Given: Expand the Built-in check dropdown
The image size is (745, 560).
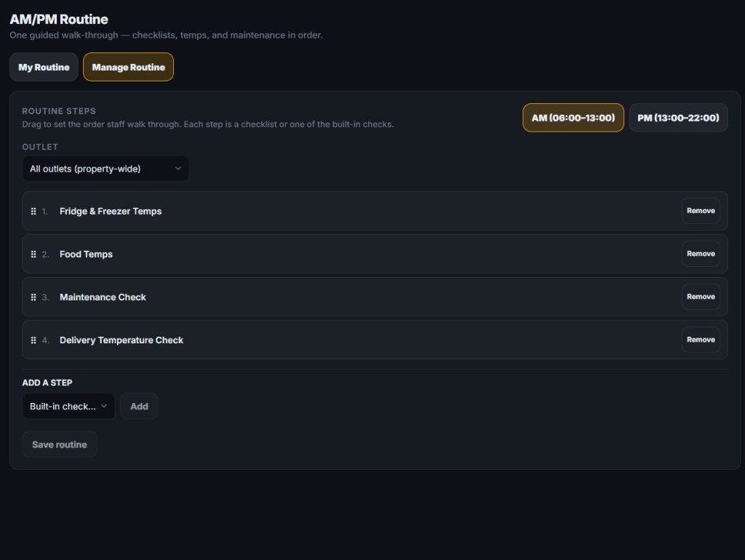Looking at the screenshot, I should (x=68, y=406).
